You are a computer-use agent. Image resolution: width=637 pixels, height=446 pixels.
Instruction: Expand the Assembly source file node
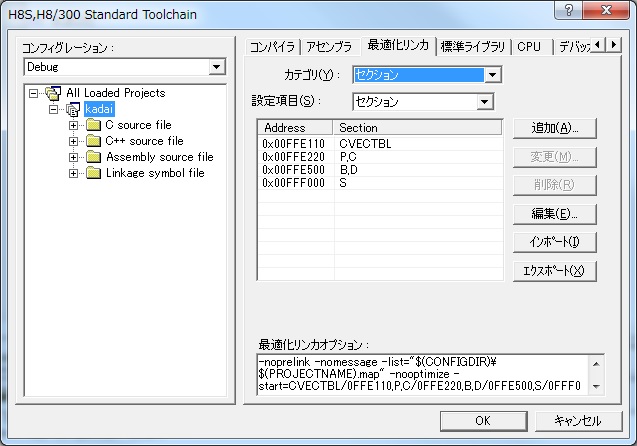click(x=73, y=157)
